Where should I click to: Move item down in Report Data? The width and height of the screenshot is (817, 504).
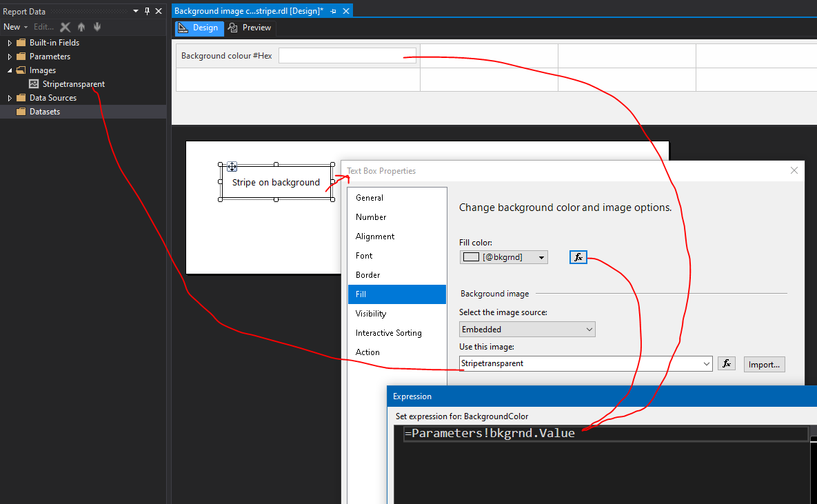tap(97, 27)
